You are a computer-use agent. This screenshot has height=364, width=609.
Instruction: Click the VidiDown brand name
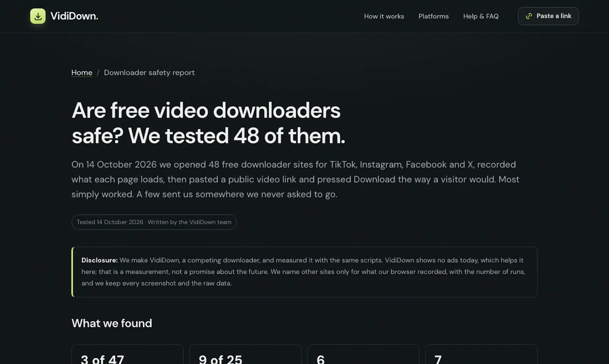tap(74, 16)
